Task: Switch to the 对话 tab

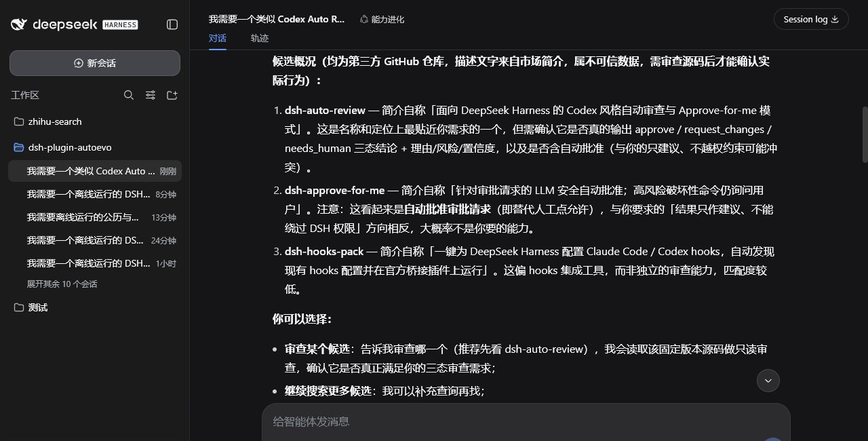Action: click(x=218, y=39)
